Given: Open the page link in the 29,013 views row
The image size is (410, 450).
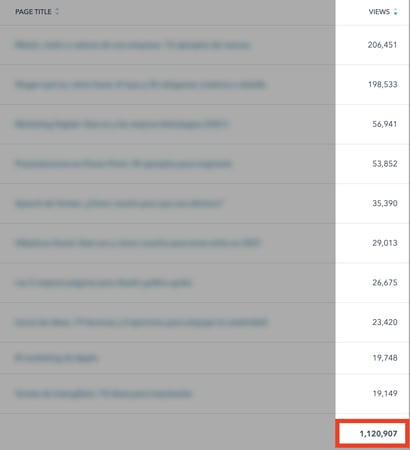Looking at the screenshot, I should point(138,243).
